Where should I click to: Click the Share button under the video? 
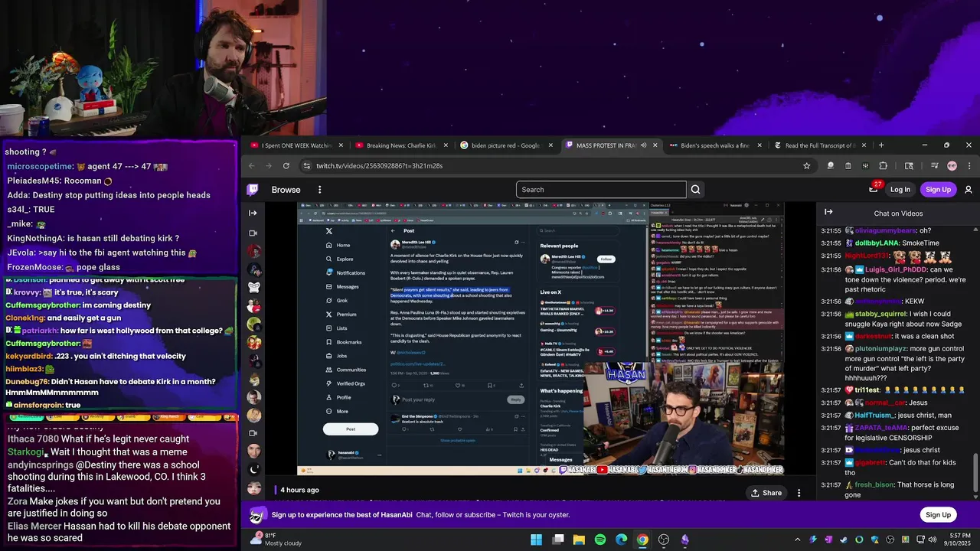(x=766, y=493)
